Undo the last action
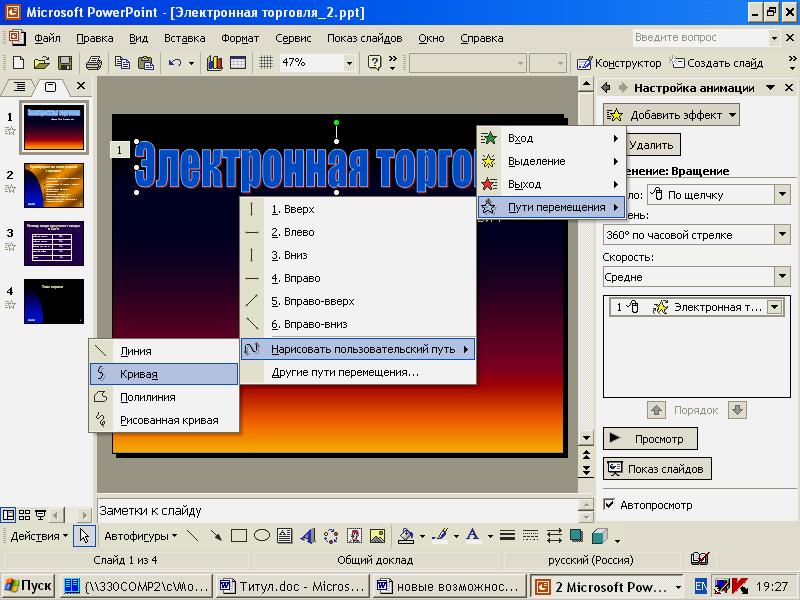This screenshot has height=600, width=800. coord(175,63)
